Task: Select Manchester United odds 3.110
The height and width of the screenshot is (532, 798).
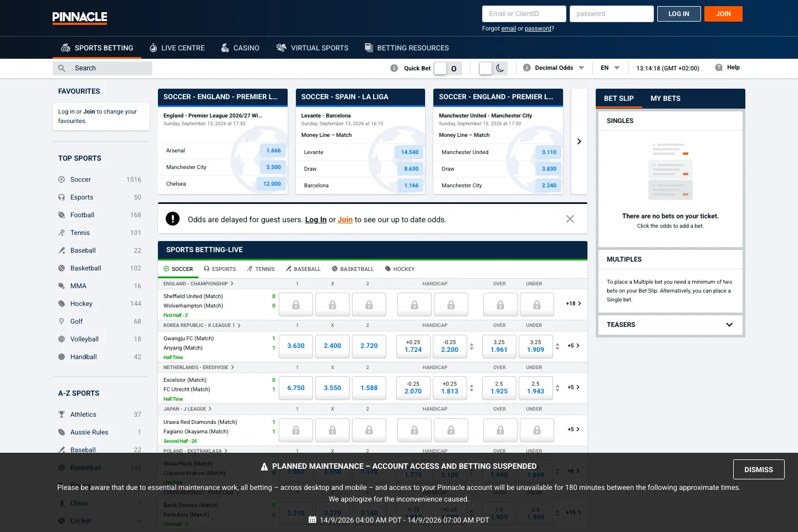Action: tap(549, 152)
